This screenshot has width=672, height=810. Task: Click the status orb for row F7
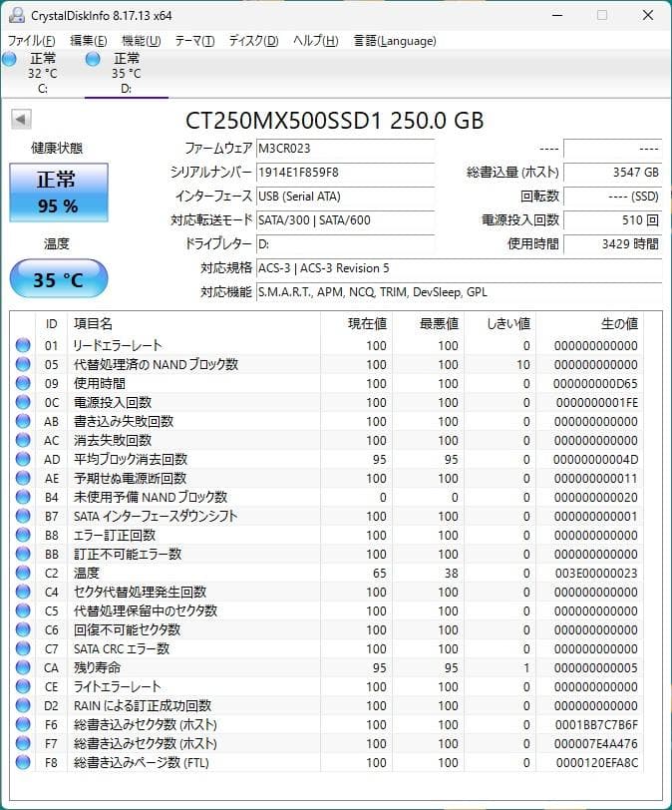pyautogui.click(x=23, y=743)
